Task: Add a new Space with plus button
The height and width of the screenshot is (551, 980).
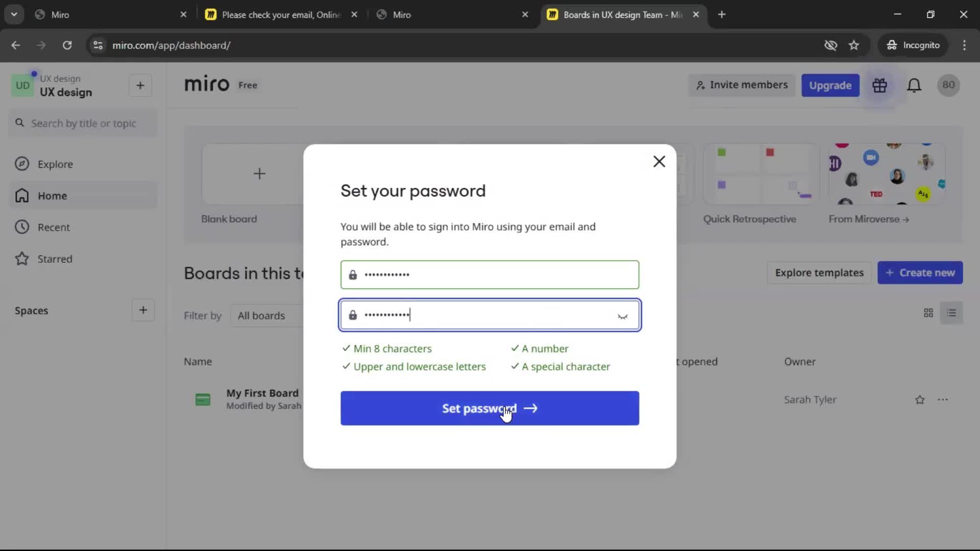Action: click(x=143, y=310)
